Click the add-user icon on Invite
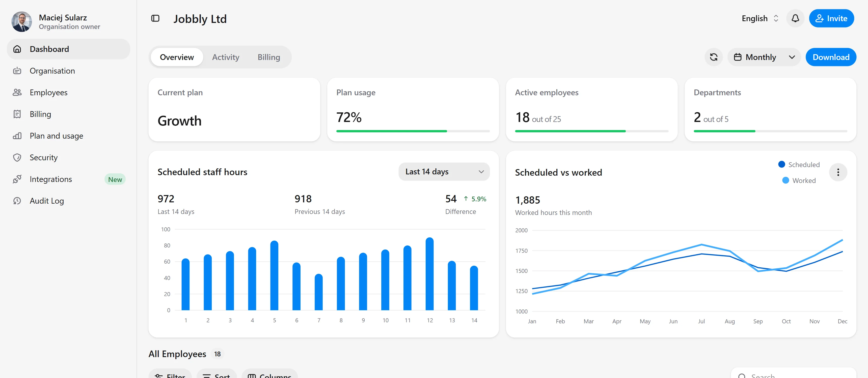This screenshot has width=868, height=378. click(820, 18)
